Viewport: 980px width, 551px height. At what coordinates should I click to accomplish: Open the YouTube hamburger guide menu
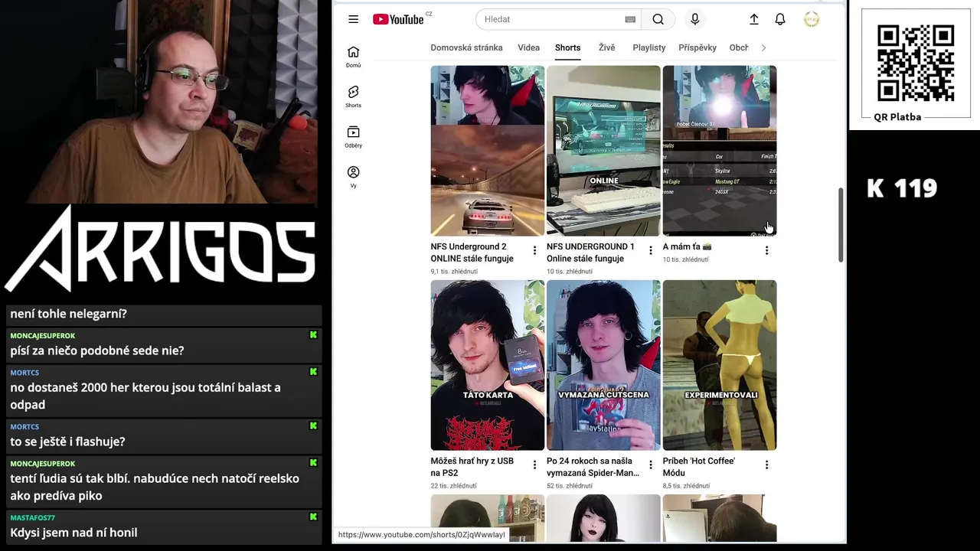pos(353,19)
